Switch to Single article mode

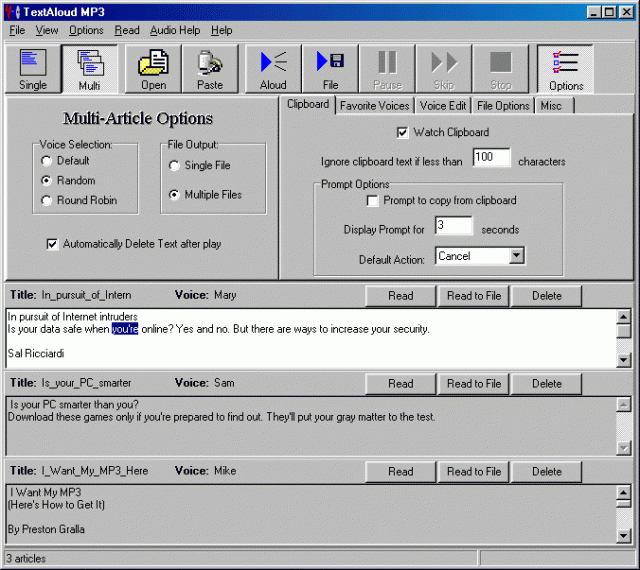click(33, 69)
